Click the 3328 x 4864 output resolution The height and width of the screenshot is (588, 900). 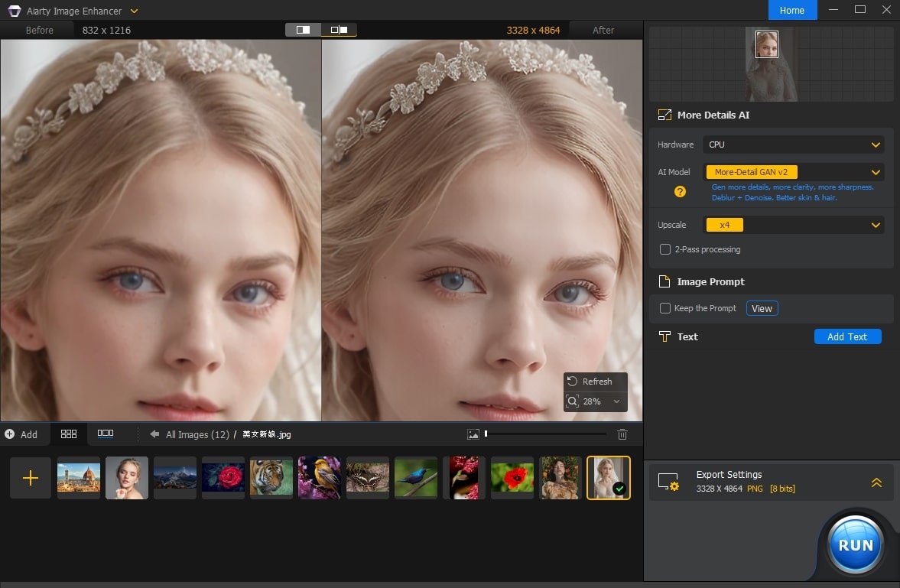(533, 31)
